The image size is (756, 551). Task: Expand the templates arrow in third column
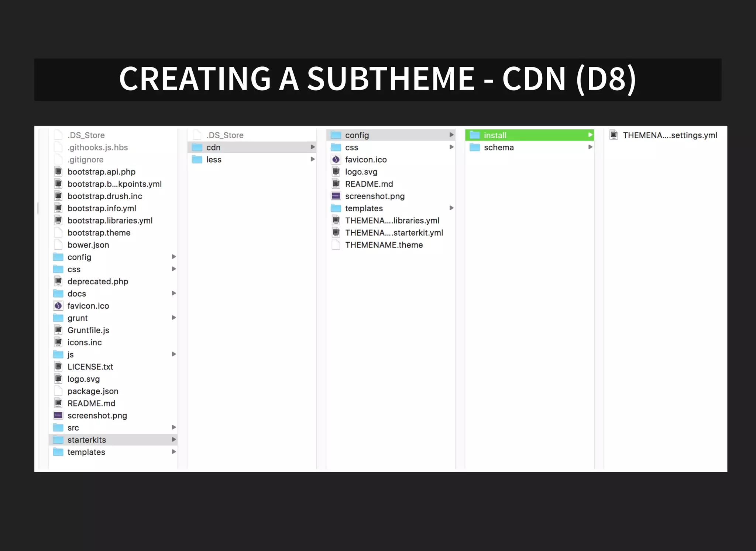[x=451, y=208]
